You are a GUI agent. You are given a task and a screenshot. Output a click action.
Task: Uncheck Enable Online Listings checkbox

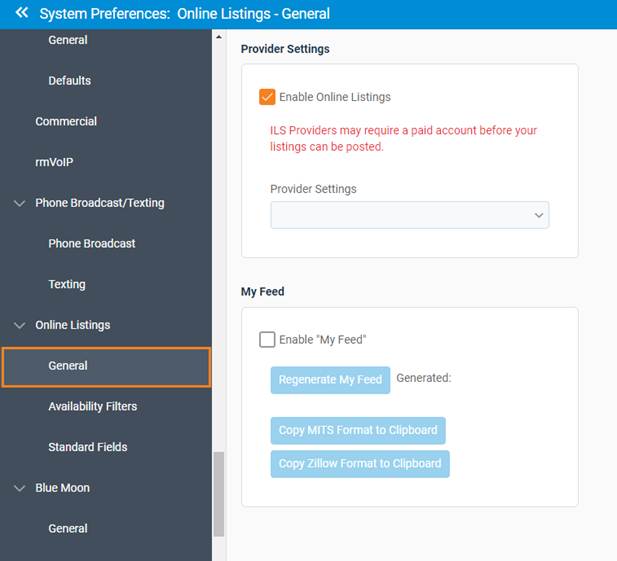[x=267, y=97]
